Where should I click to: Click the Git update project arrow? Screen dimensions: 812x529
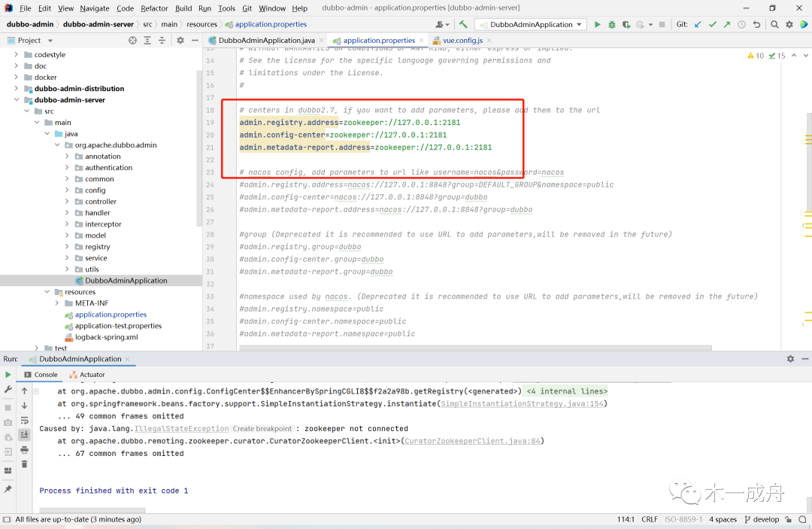[x=698, y=24]
